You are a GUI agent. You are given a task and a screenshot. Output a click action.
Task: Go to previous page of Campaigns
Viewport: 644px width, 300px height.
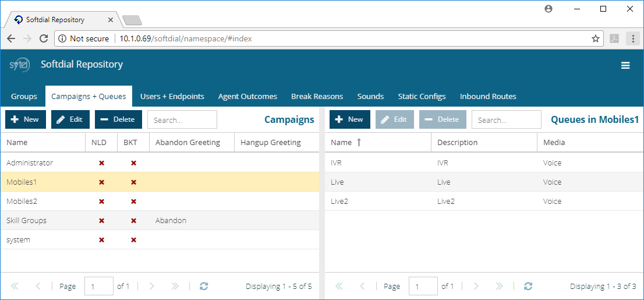click(38, 286)
